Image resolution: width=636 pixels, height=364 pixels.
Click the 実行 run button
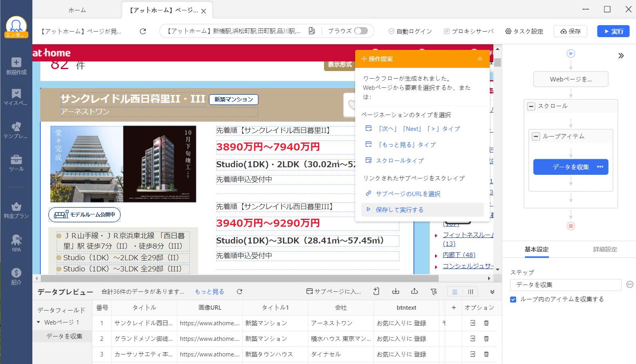pyautogui.click(x=613, y=31)
